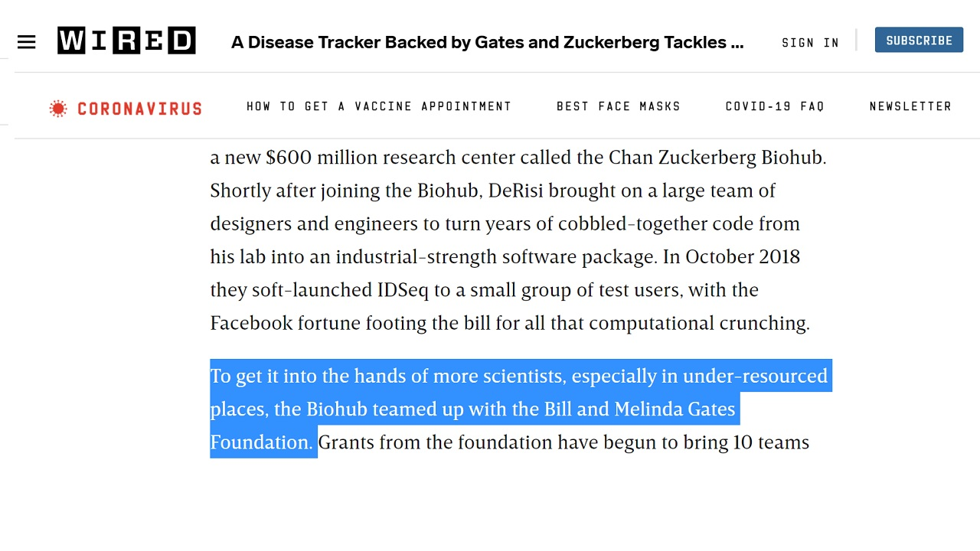Image resolution: width=980 pixels, height=551 pixels.
Task: Click the highlighted sentence beginning 'To get it'
Action: click(518, 377)
